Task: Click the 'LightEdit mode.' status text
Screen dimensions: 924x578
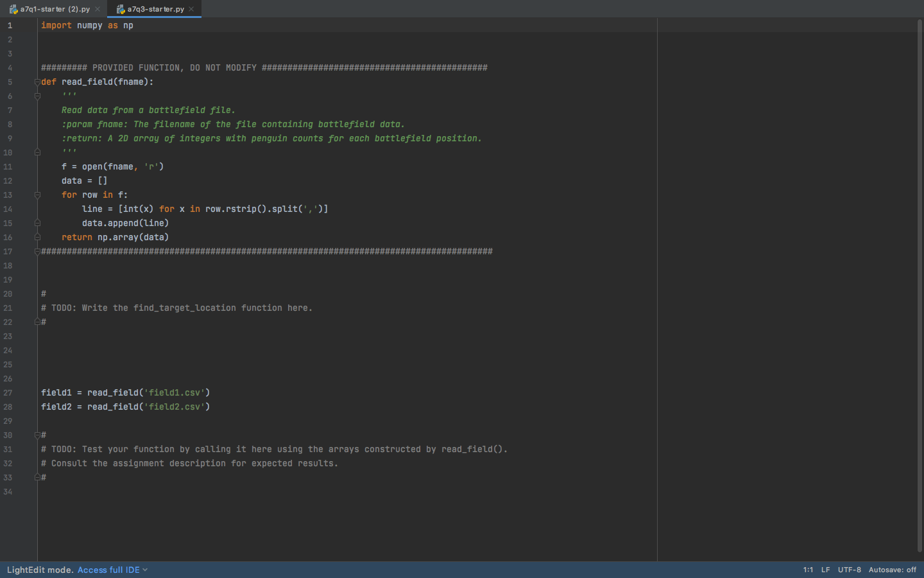Action: 40,570
